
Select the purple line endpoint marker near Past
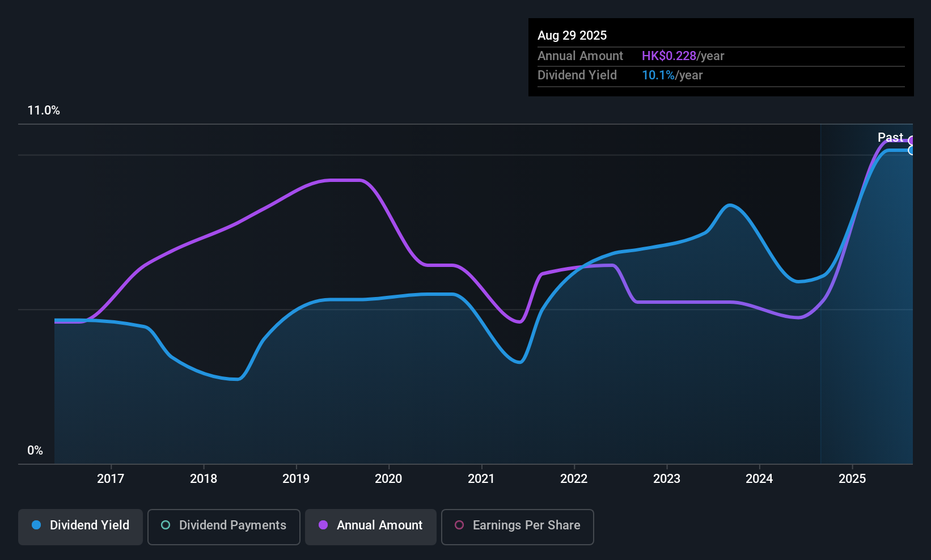coord(912,140)
